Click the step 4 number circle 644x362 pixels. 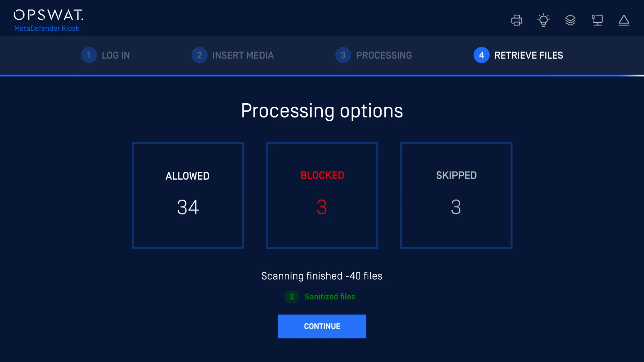481,55
